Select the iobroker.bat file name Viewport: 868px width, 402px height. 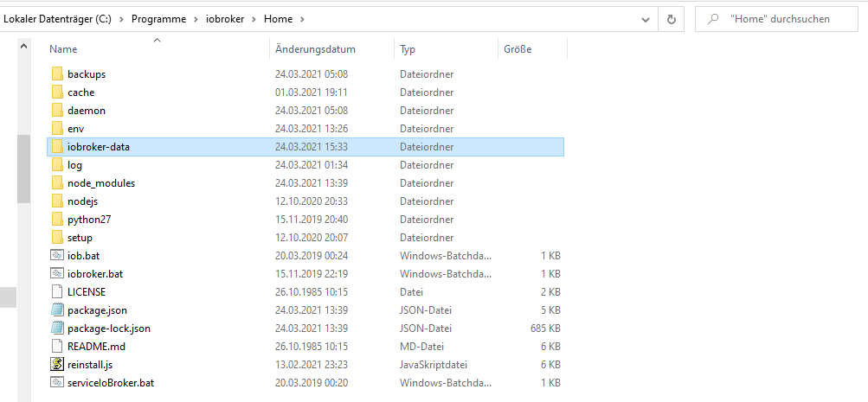(x=95, y=274)
